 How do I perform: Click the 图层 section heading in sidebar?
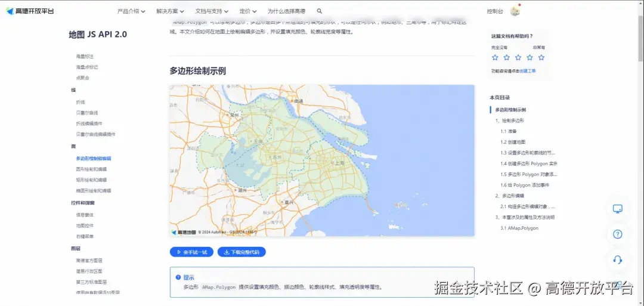(x=76, y=248)
